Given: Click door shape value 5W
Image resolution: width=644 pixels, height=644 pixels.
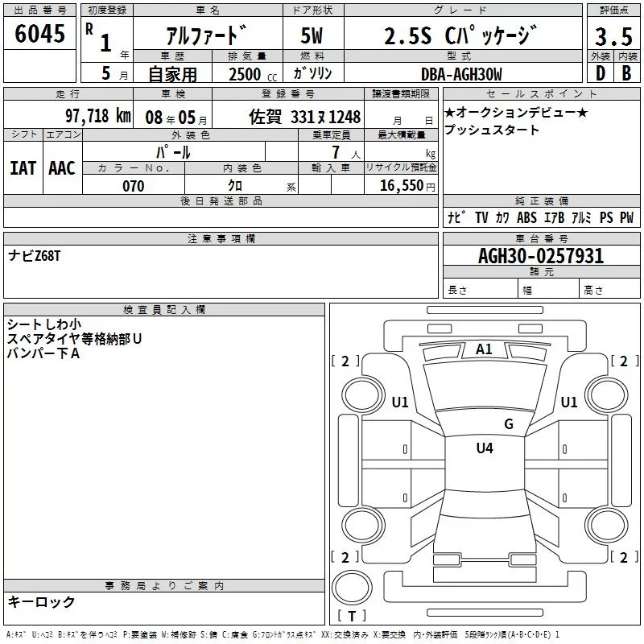Looking at the screenshot, I should (x=312, y=35).
